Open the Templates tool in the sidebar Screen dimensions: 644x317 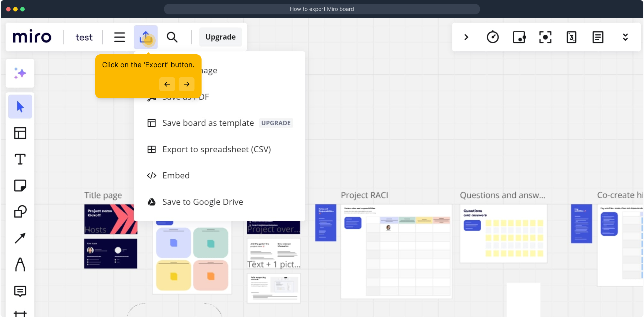coord(20,133)
